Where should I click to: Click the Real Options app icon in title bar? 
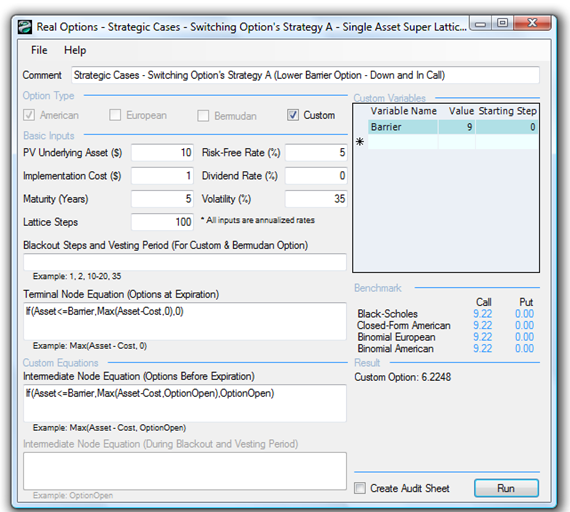click(25, 27)
